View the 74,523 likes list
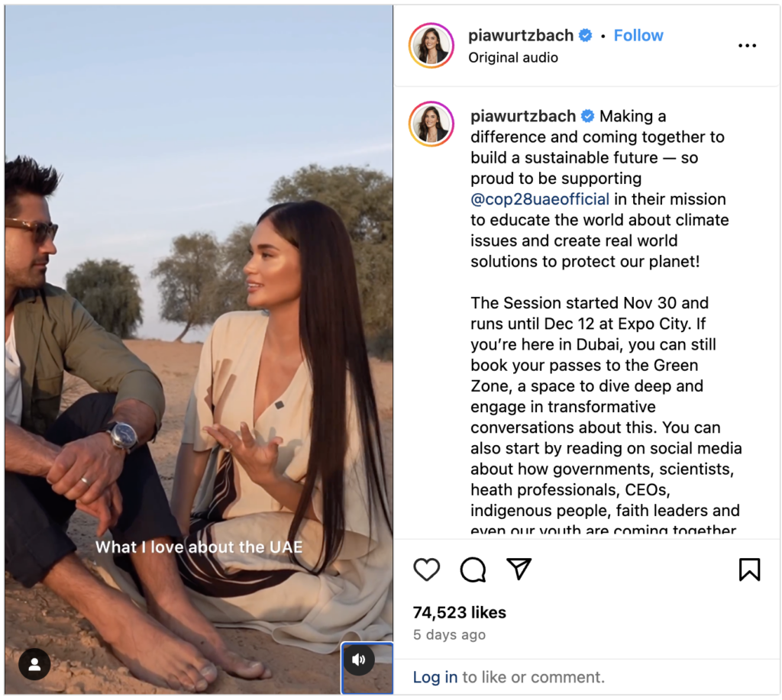The image size is (782, 700). pyautogui.click(x=459, y=612)
